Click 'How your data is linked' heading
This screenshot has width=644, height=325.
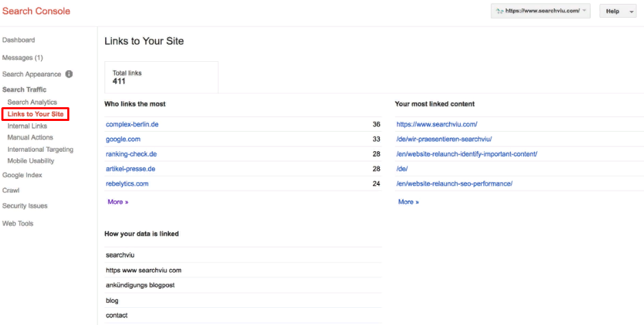point(141,234)
